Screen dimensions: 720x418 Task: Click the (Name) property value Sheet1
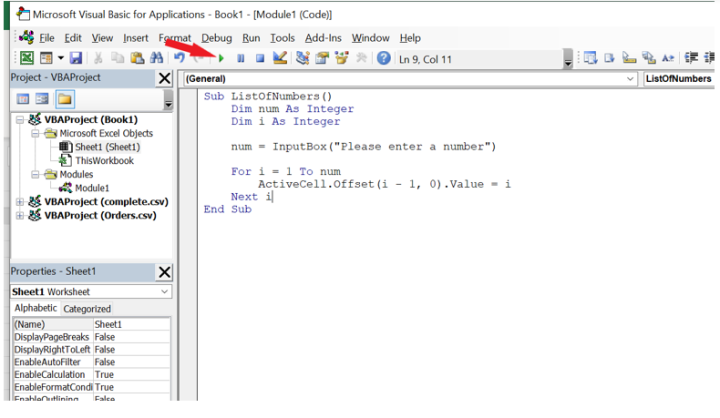point(131,324)
